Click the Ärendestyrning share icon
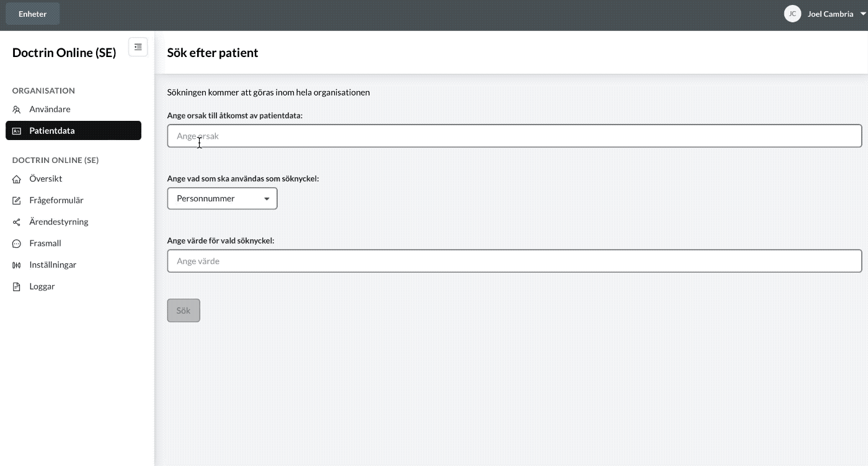 coord(17,222)
